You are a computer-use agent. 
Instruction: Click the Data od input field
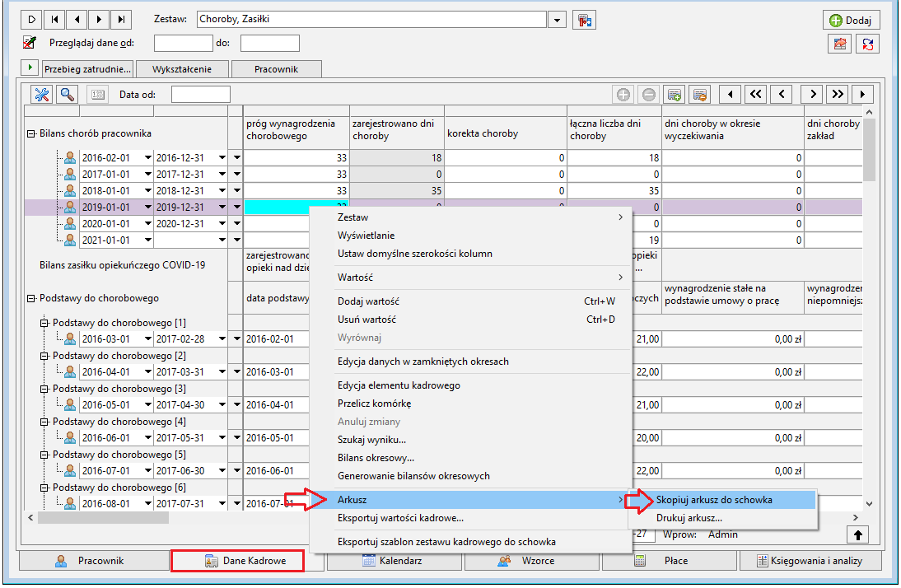tap(200, 94)
